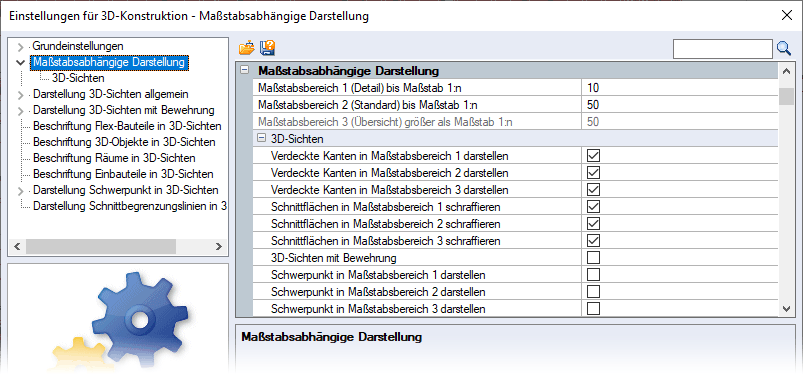Enable Schwerpunkt in Maßstabsbereich 2 darstellen
Image resolution: width=803 pixels, height=374 pixels.
593,292
